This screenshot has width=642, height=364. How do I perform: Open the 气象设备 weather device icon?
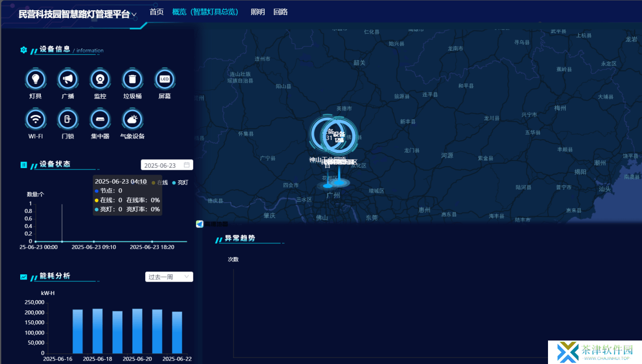(x=133, y=119)
